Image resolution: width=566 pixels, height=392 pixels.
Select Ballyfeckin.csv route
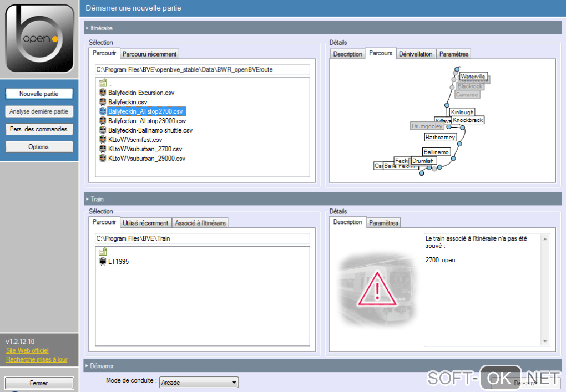click(x=128, y=102)
